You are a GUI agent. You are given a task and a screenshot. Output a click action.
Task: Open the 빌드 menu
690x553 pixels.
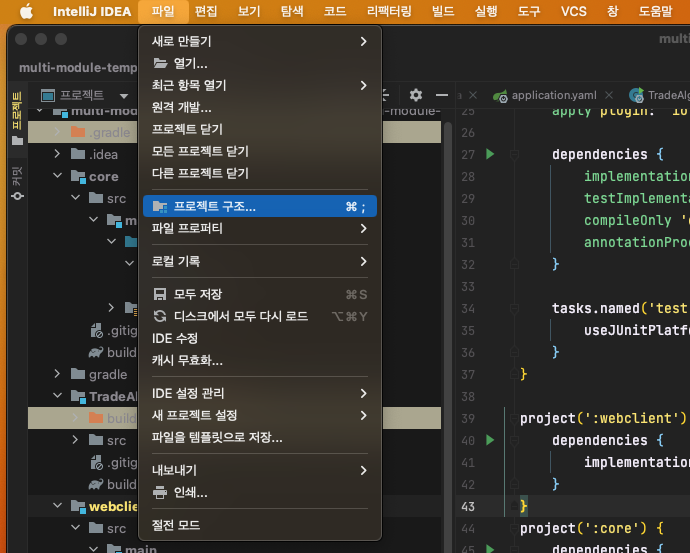pos(443,11)
